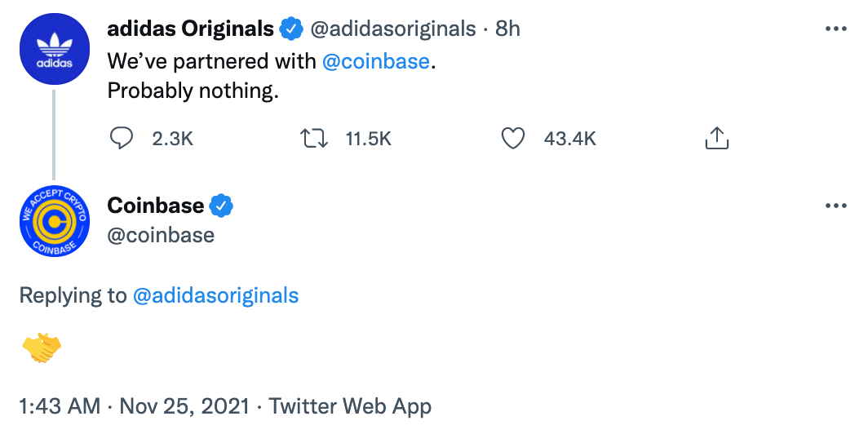Click the Coinbase verified badge
The image size is (868, 434).
point(222,206)
